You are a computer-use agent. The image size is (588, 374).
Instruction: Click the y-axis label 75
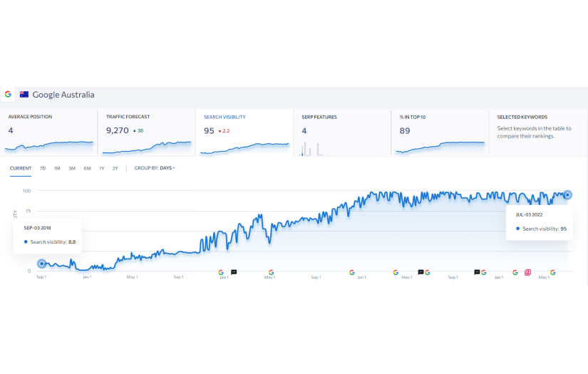pos(28,211)
